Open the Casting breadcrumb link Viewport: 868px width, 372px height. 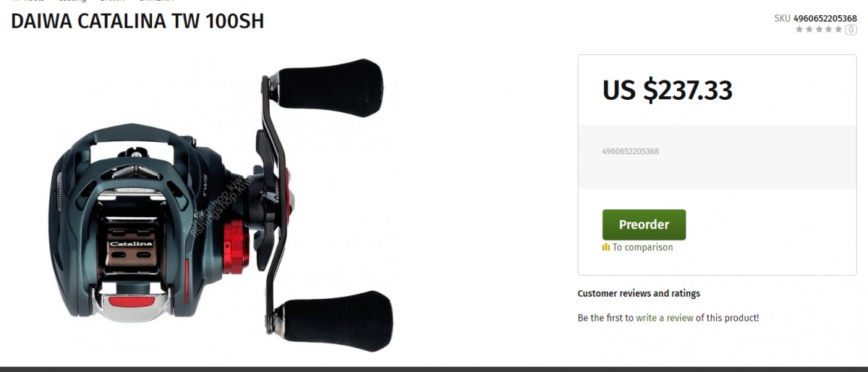pyautogui.click(x=72, y=1)
